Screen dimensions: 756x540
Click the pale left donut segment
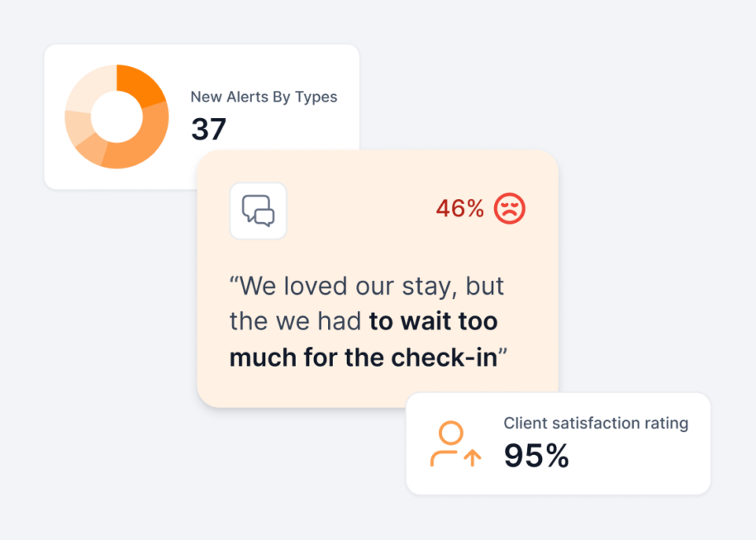78,126
